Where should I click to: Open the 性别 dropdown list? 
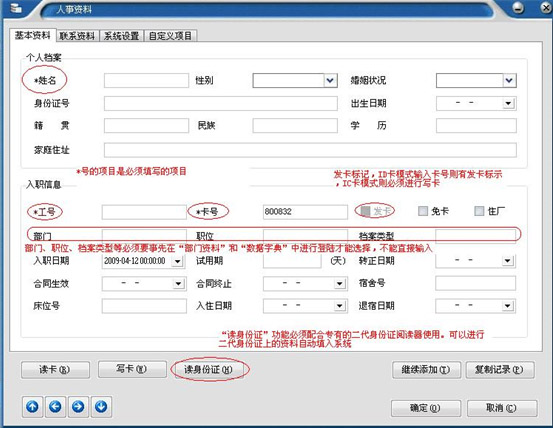[330, 81]
